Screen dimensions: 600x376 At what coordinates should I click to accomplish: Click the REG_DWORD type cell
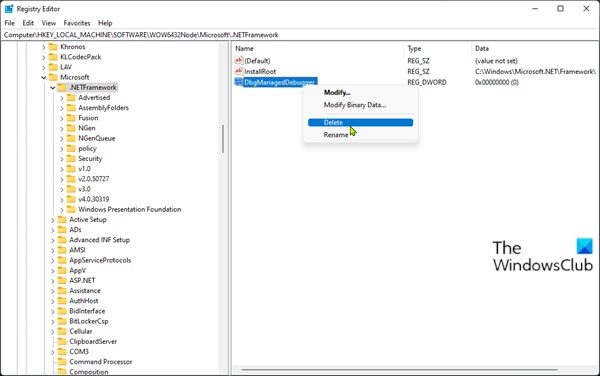coord(427,82)
